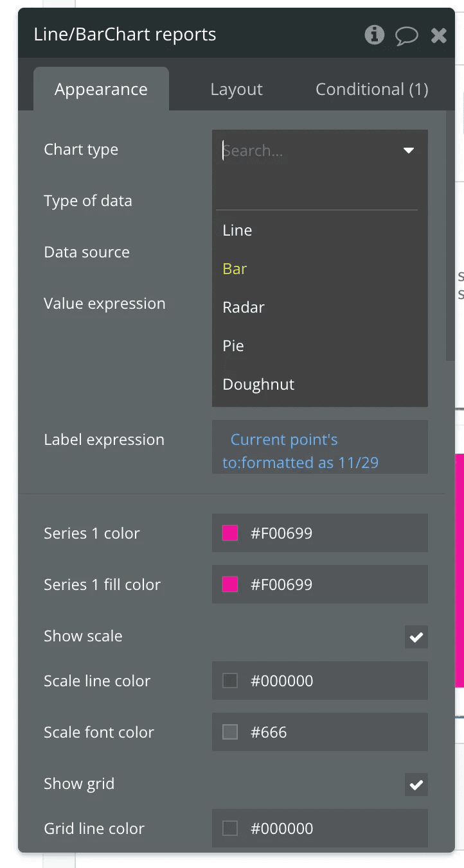Switch to the Layout tab

point(236,89)
